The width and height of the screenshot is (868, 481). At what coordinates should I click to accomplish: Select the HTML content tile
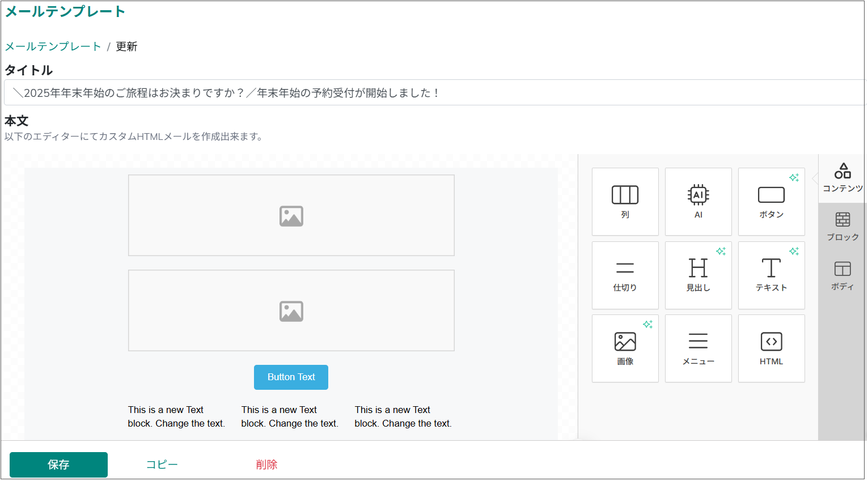tap(771, 348)
